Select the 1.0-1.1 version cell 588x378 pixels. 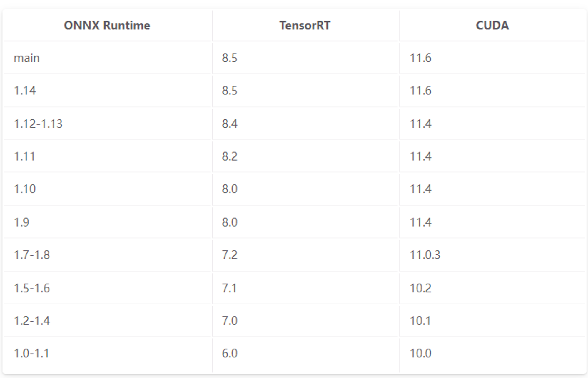(107, 353)
